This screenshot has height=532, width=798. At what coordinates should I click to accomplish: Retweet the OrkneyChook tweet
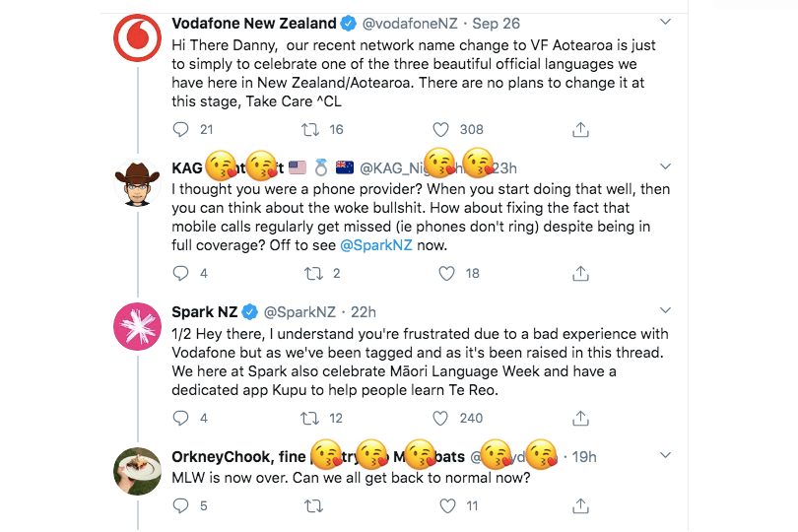[x=314, y=506]
